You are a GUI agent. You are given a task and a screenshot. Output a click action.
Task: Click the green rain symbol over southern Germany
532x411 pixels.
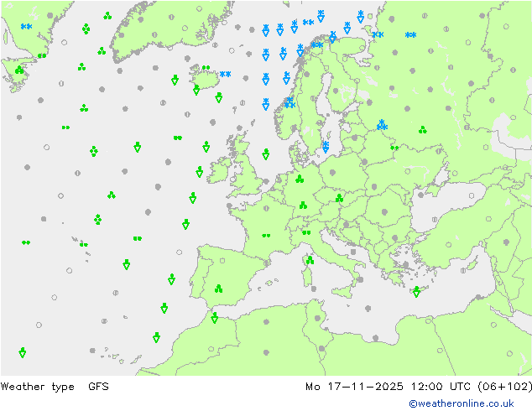click(x=303, y=205)
